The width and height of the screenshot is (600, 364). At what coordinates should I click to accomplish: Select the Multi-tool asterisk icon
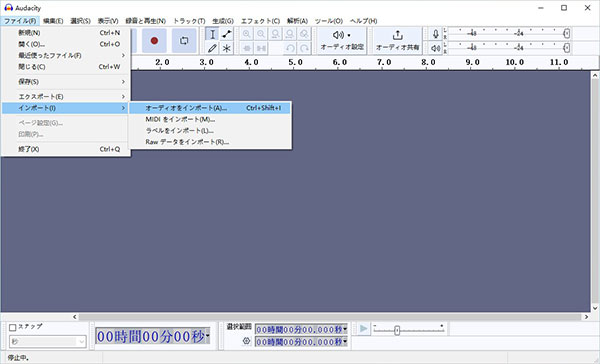tap(227, 48)
